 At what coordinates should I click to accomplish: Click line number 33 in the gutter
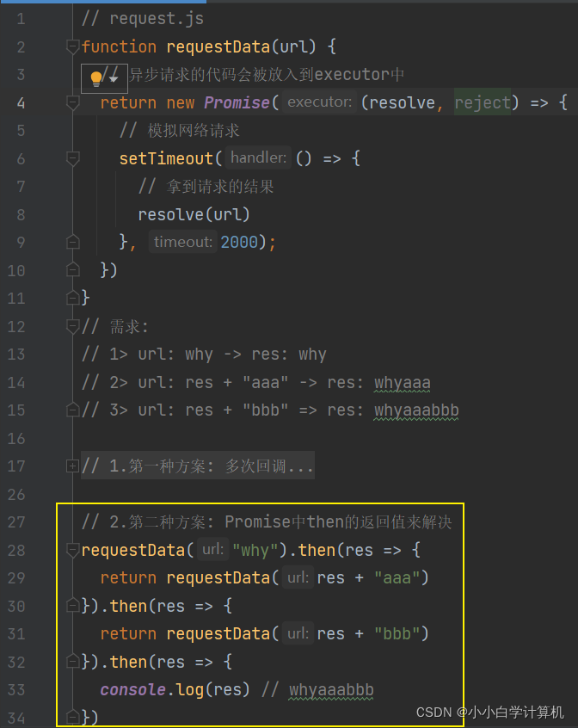tap(16, 690)
